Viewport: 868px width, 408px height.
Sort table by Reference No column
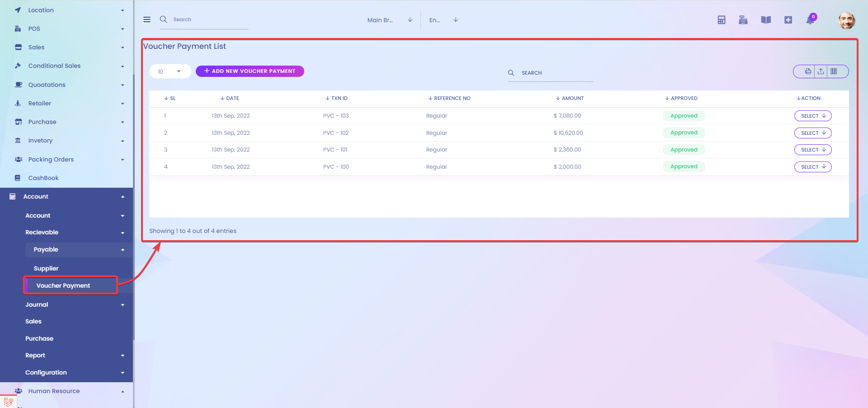(x=449, y=98)
